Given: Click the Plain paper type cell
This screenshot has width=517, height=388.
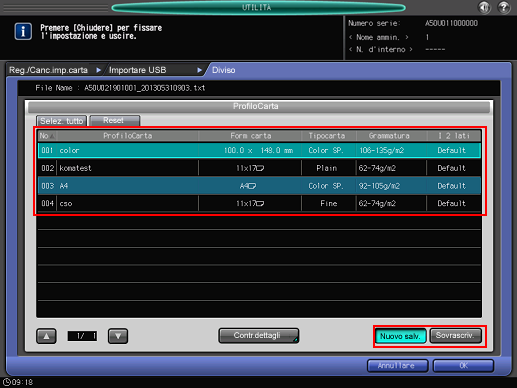Looking at the screenshot, I should 327,168.
